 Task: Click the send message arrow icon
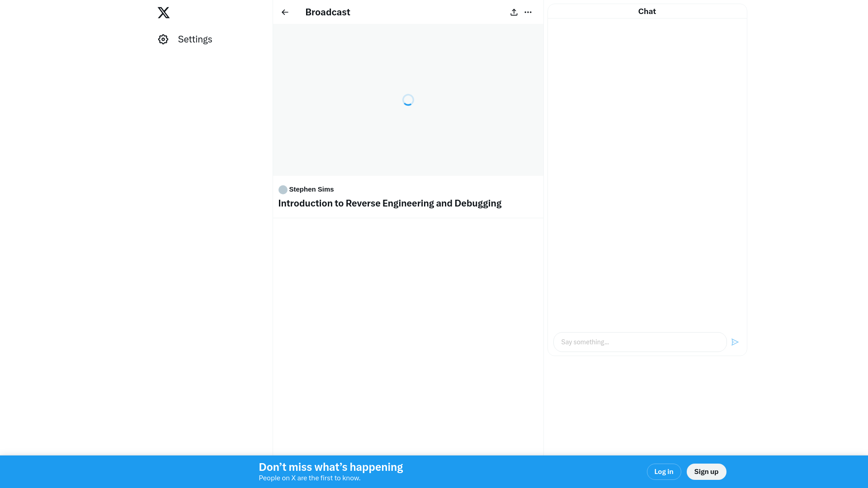[x=735, y=342]
